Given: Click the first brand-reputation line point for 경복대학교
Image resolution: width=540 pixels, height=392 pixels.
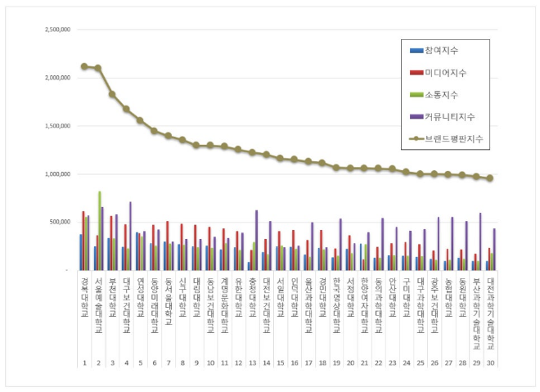Looking at the screenshot, I should pos(84,66).
